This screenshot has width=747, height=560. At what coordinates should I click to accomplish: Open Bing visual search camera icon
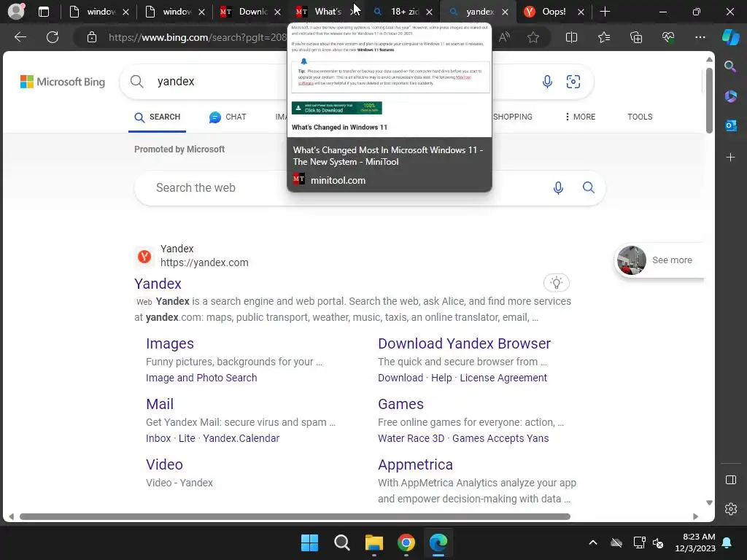pos(573,82)
